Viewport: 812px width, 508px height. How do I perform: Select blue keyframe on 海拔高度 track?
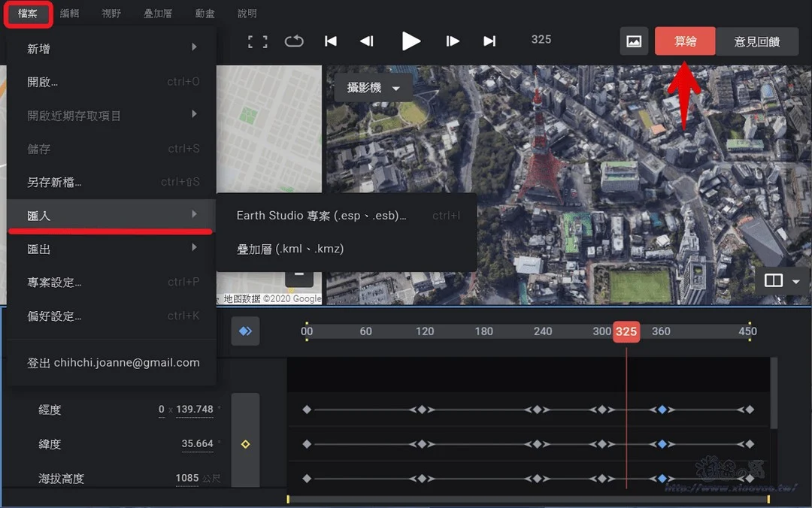pos(662,479)
